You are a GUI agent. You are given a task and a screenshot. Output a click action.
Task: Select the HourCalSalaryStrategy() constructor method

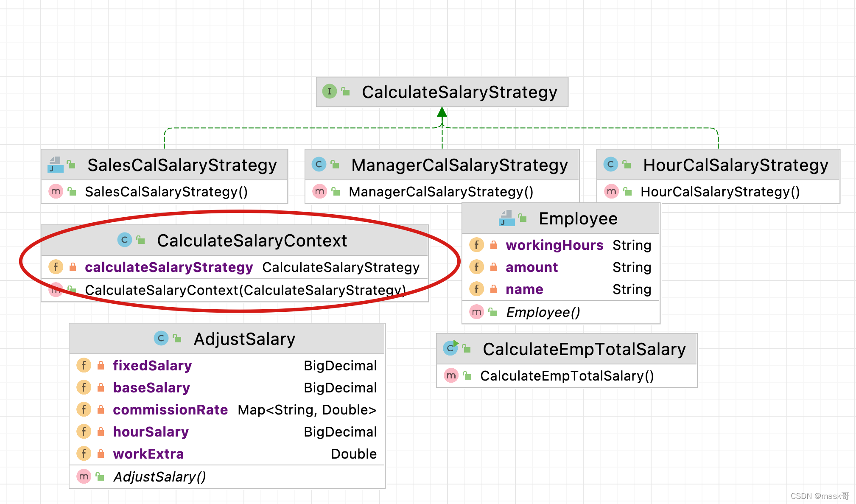click(x=720, y=192)
